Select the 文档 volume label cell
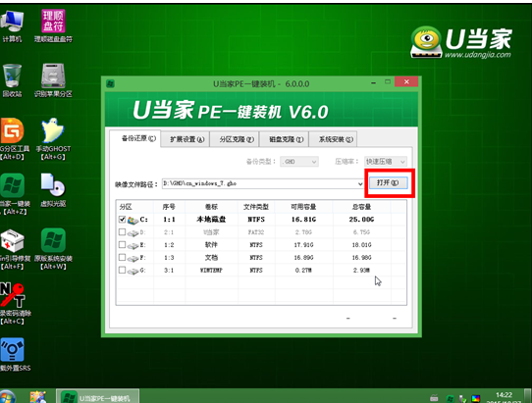 pos(211,258)
